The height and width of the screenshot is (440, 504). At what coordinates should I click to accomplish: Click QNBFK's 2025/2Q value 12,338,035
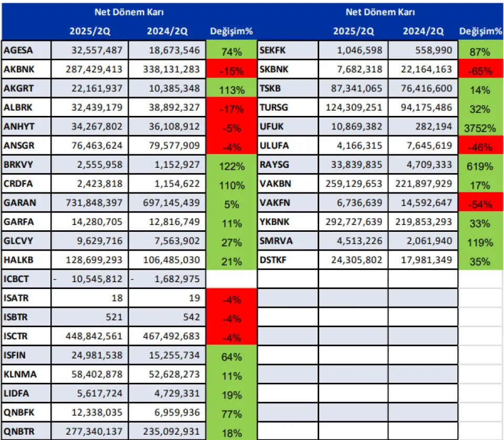[x=97, y=412]
